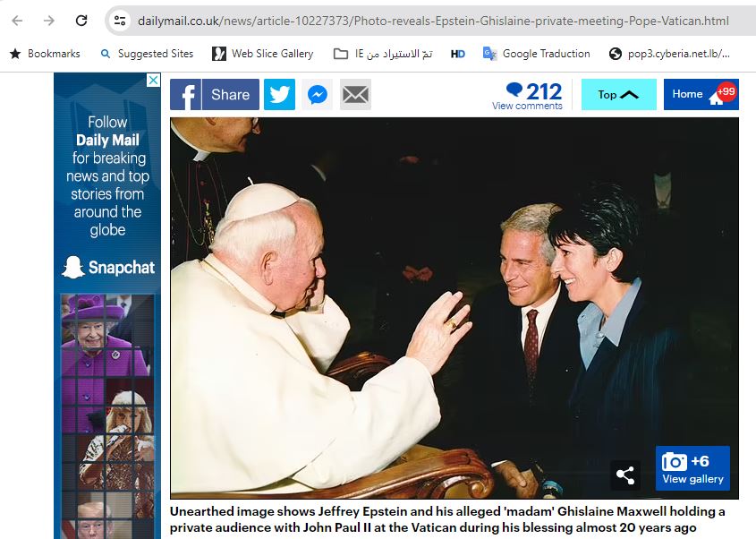
Task: Open Google Traduction bookmark
Action: 536,54
